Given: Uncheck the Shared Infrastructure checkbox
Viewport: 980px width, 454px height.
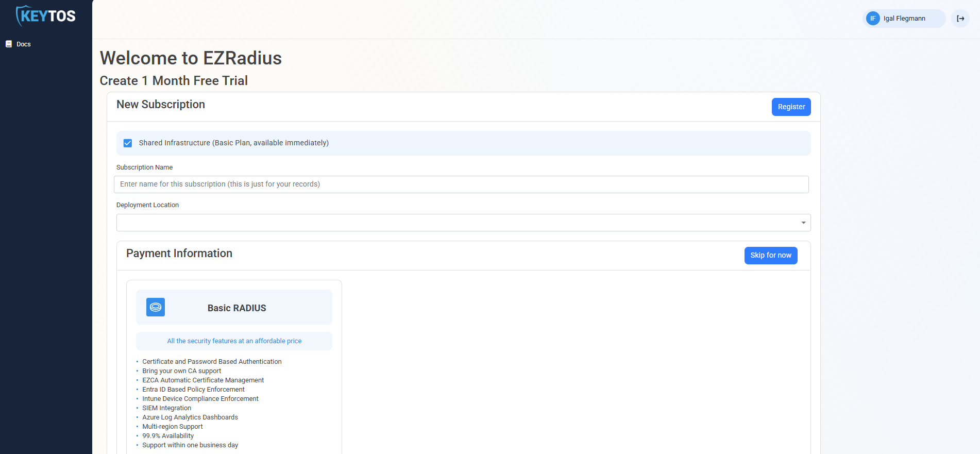Looking at the screenshot, I should 128,143.
